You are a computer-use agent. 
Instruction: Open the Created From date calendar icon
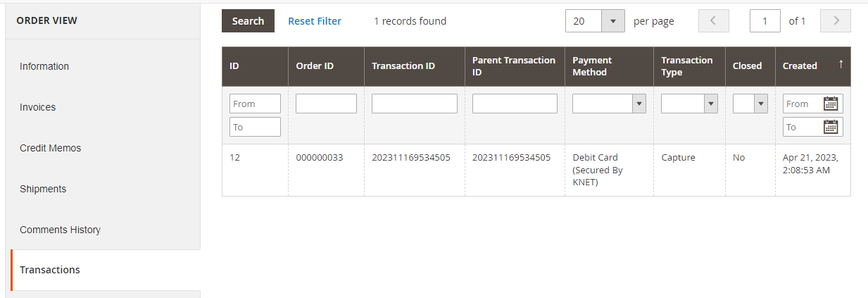click(x=831, y=104)
